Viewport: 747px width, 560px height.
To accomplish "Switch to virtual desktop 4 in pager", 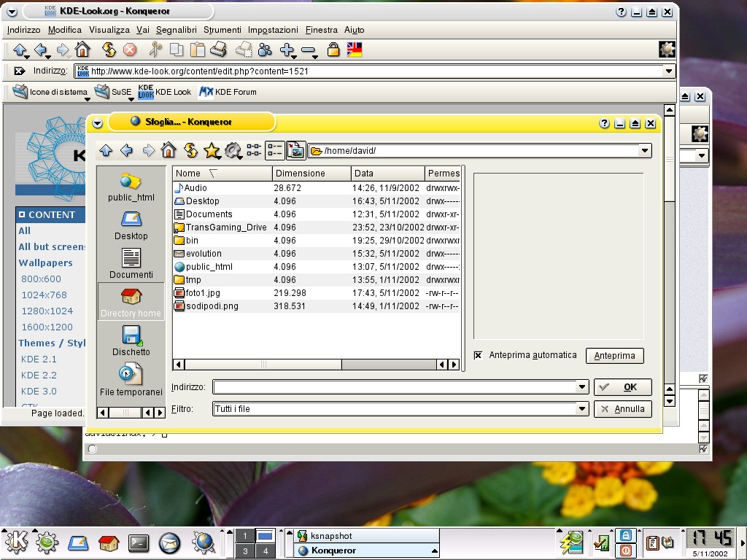I will pyautogui.click(x=266, y=551).
